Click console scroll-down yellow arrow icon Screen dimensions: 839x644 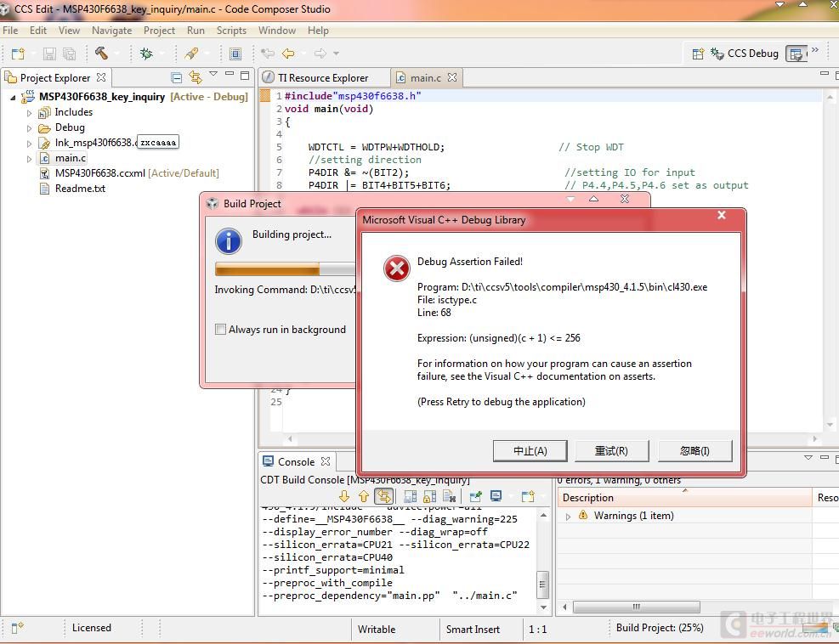click(344, 496)
